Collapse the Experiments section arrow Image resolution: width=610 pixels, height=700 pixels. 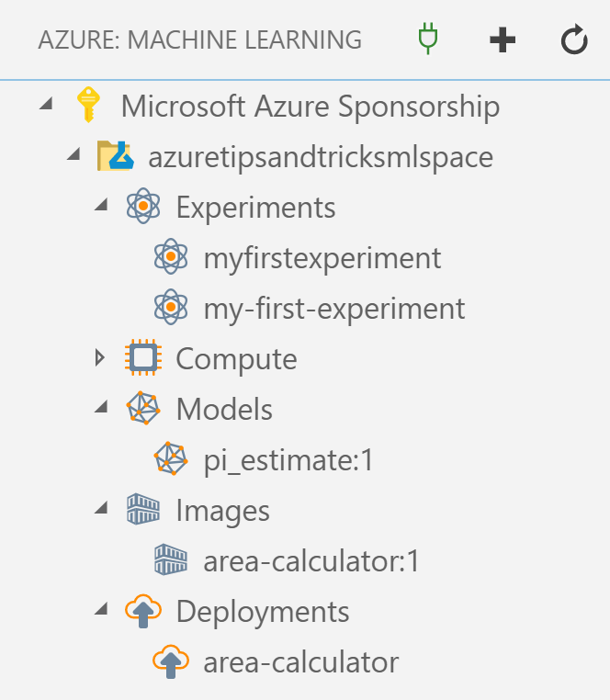point(101,205)
